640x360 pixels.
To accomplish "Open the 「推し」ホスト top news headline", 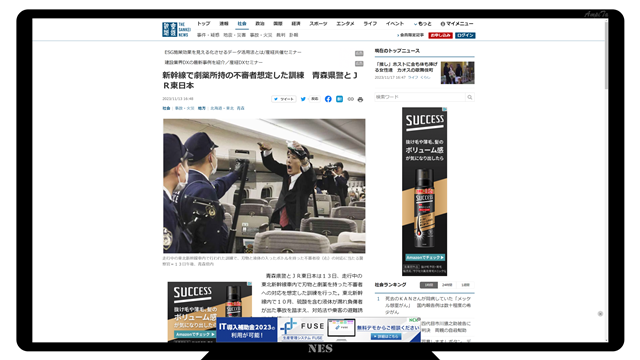I will (406, 67).
